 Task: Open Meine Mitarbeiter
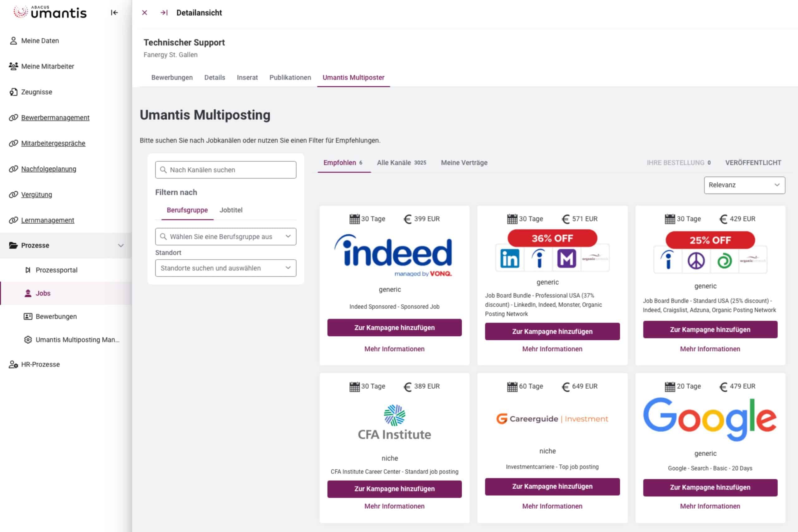(x=47, y=66)
